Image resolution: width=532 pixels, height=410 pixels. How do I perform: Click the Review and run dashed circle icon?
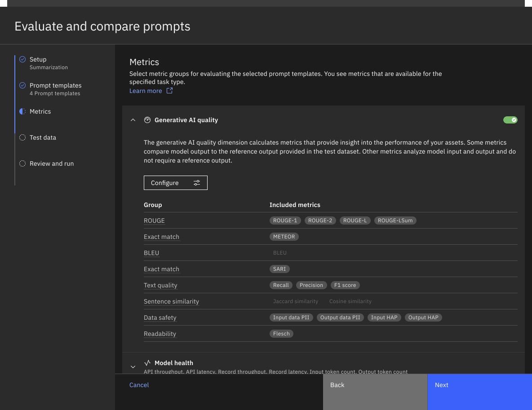coord(22,163)
